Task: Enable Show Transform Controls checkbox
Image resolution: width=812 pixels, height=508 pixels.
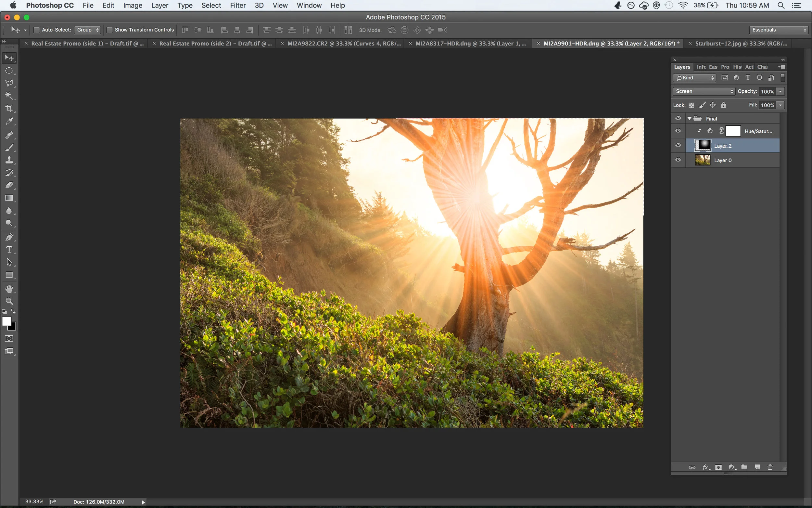Action: tap(110, 30)
